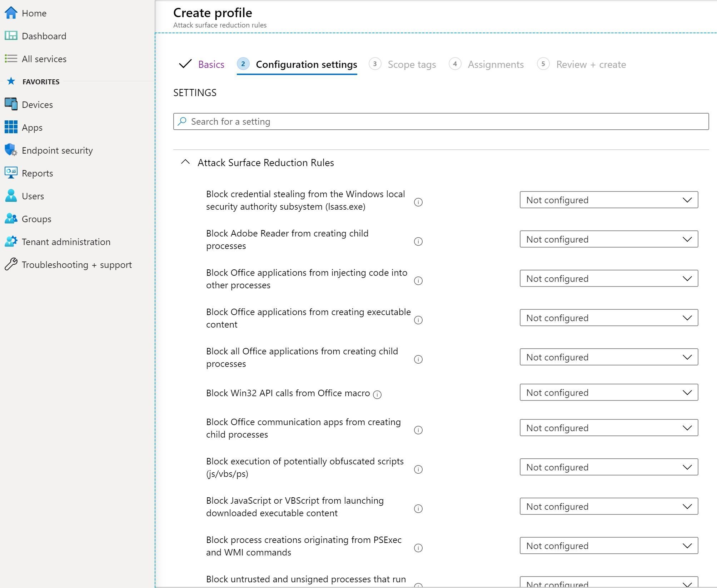Viewport: 717px width, 588px height.
Task: Click the Users icon in sidebar
Action: tap(11, 195)
